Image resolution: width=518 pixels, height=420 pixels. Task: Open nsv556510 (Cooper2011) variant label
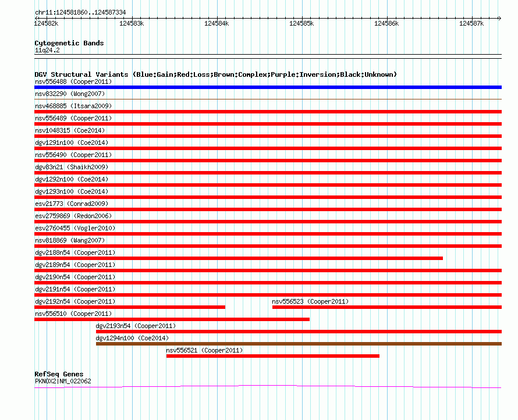click(x=73, y=314)
